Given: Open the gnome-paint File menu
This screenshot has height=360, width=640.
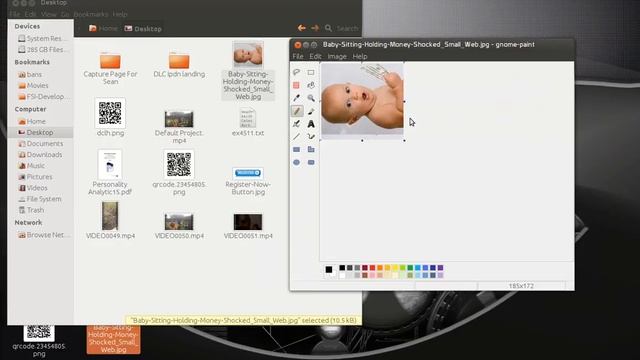Looking at the screenshot, I should [298, 56].
